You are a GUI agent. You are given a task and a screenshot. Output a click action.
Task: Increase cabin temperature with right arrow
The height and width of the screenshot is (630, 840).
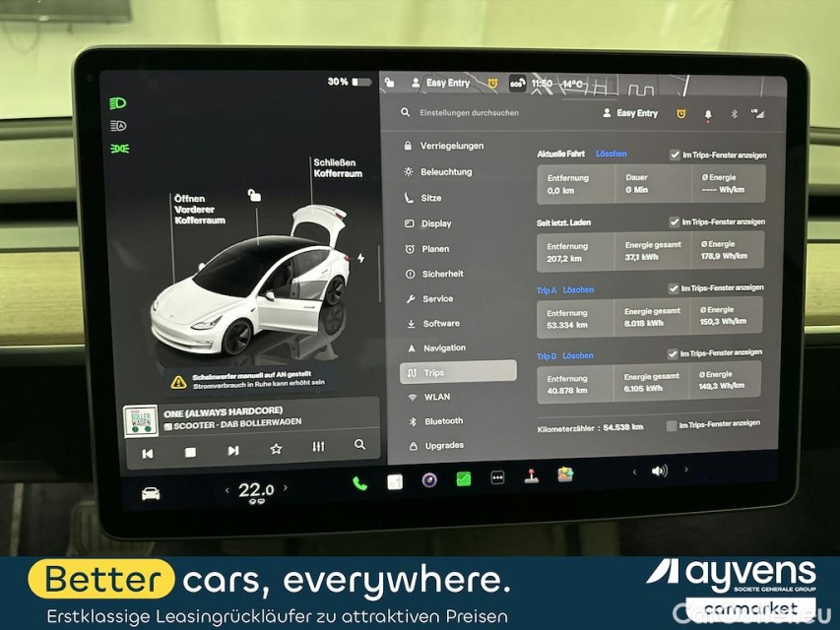[x=285, y=487]
